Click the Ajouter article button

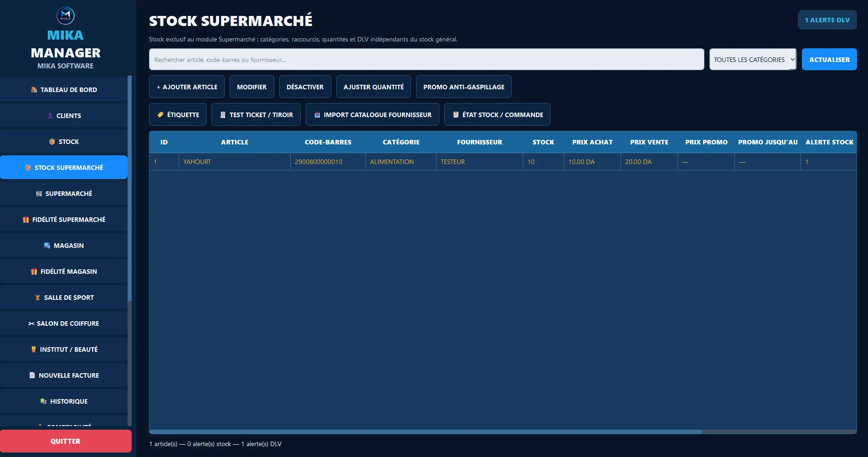pyautogui.click(x=187, y=87)
